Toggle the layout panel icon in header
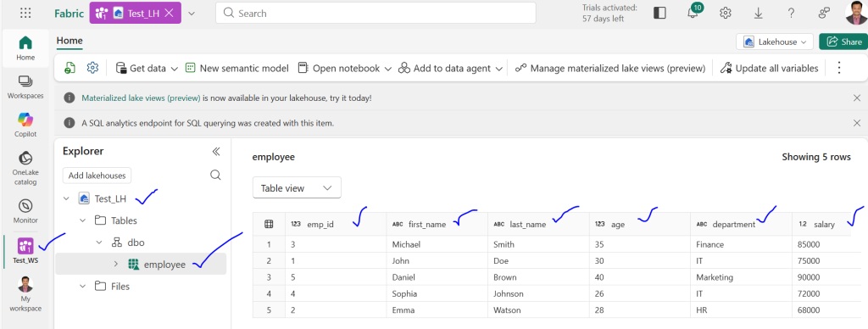Screen dimensions: 868x329 pyautogui.click(x=659, y=13)
